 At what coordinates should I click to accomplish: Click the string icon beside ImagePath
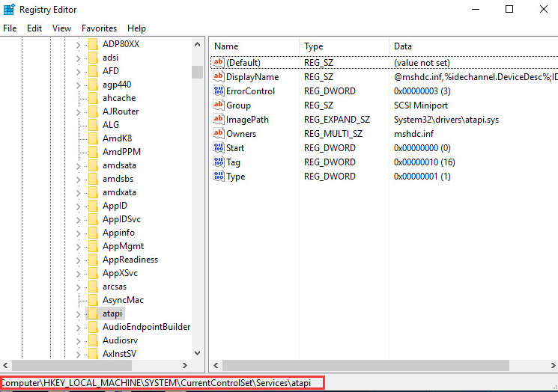(219, 120)
